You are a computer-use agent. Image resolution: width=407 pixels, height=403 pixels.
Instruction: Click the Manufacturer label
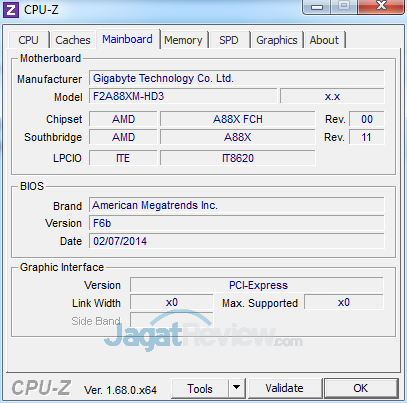coord(49,79)
